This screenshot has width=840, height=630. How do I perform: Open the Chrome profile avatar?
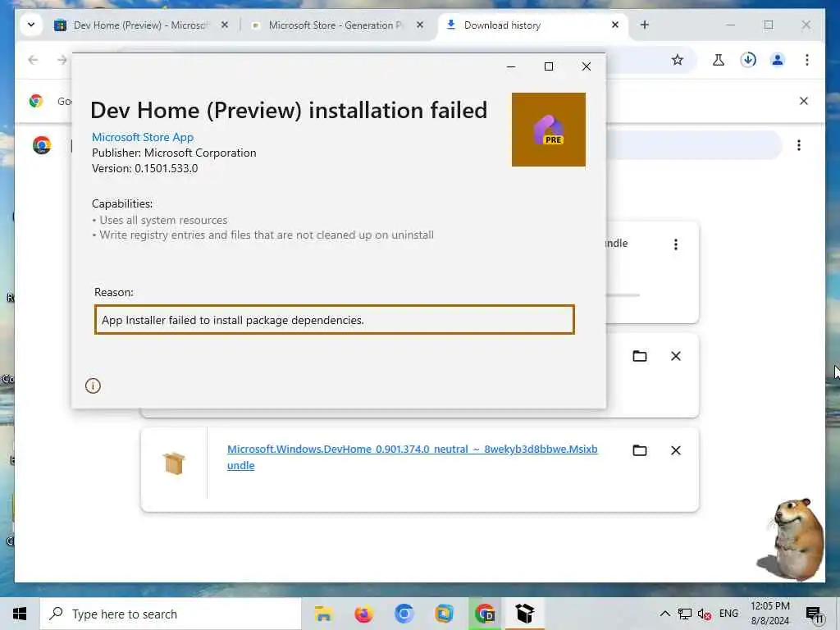pos(778,60)
